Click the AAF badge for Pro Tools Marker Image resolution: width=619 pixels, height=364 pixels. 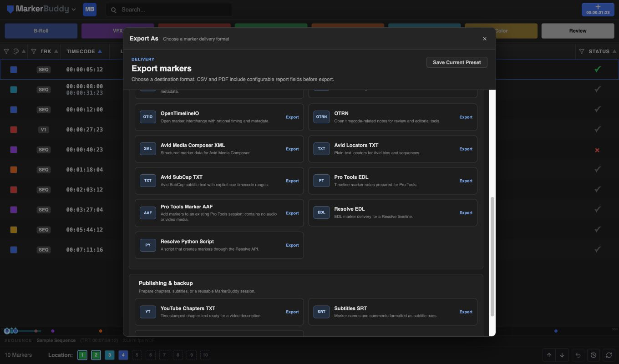[148, 212]
